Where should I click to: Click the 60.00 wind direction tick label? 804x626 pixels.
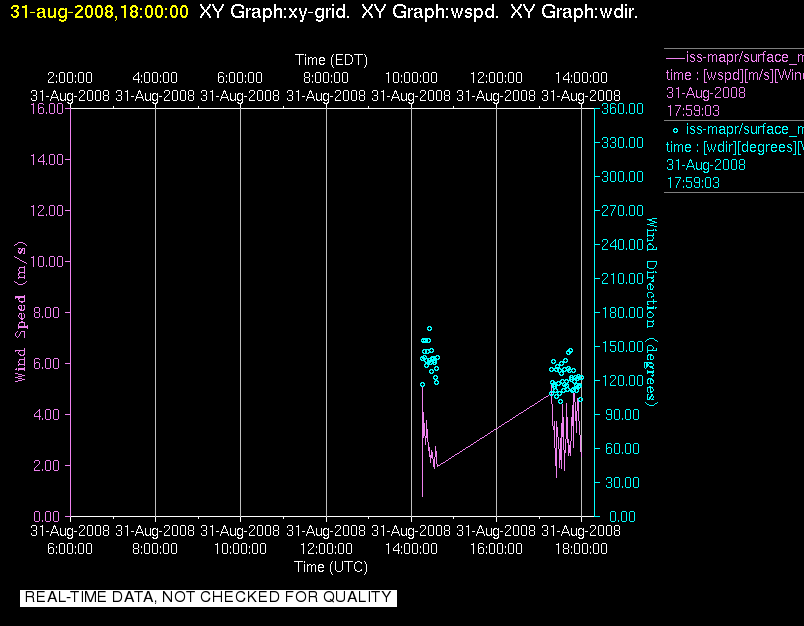pyautogui.click(x=622, y=449)
